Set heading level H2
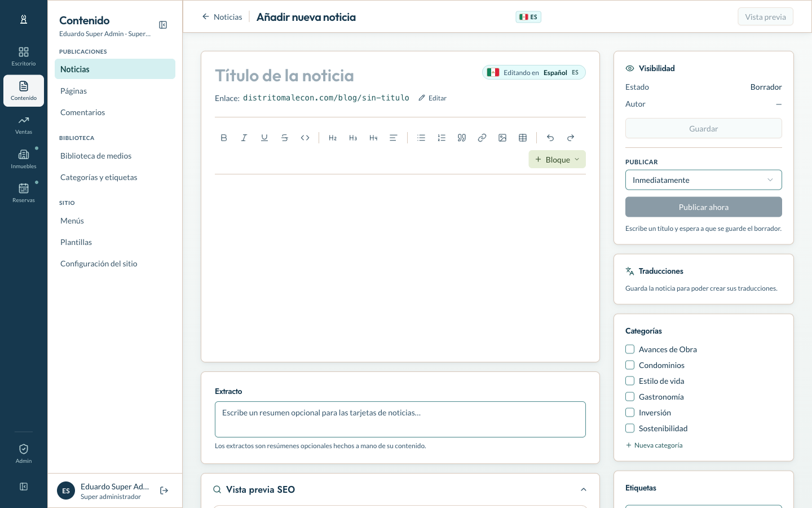This screenshot has width=812, height=508. (333, 138)
